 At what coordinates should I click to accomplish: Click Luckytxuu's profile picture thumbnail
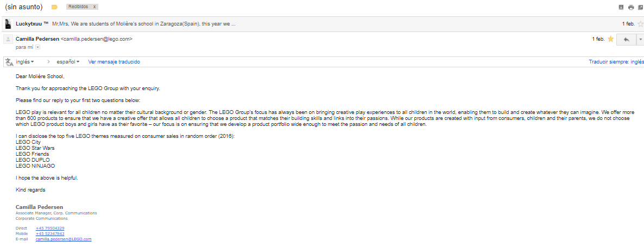pyautogui.click(x=8, y=24)
